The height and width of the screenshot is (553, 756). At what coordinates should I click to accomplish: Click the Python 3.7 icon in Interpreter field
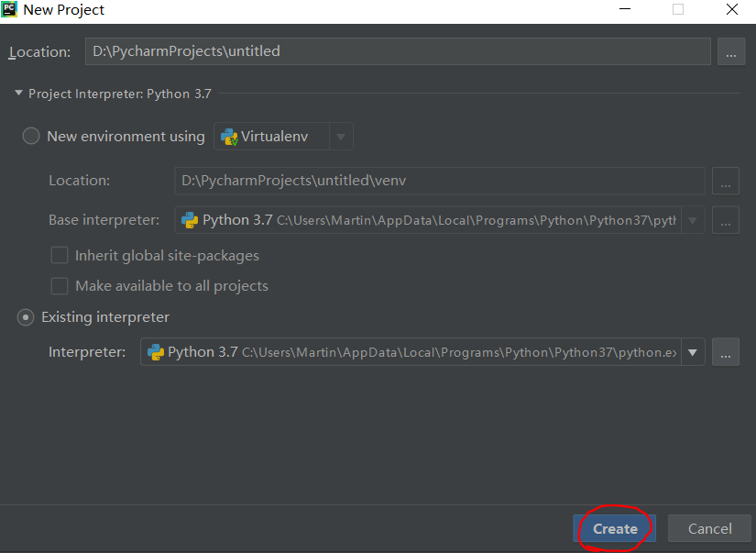coord(155,352)
